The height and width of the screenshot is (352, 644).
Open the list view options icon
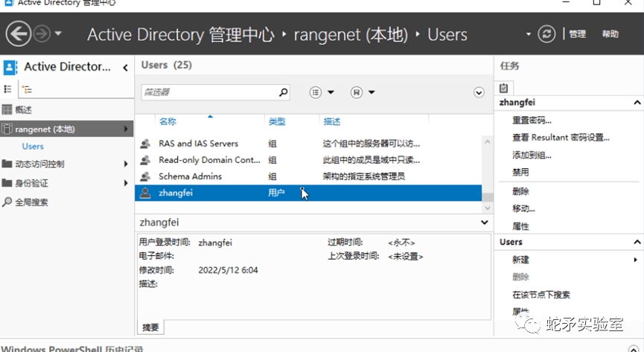[x=316, y=92]
